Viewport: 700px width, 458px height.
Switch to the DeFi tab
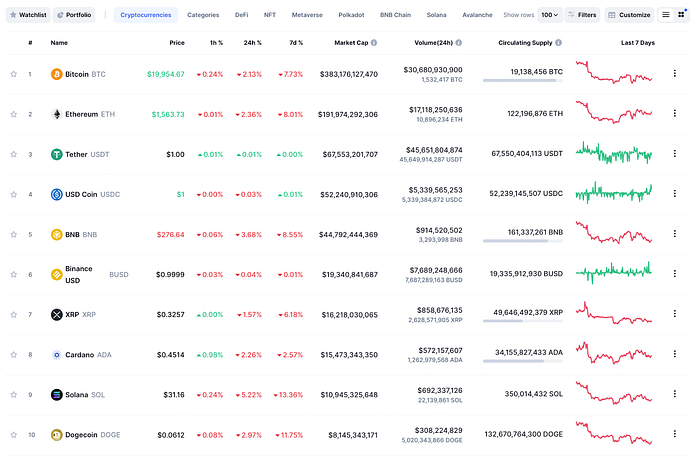click(242, 15)
